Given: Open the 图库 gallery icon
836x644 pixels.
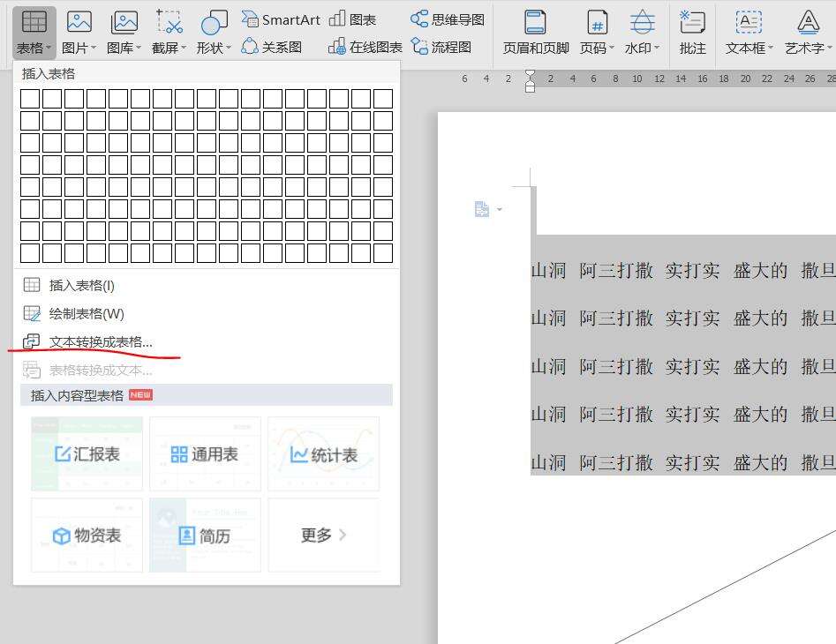Looking at the screenshot, I should pyautogui.click(x=124, y=32).
